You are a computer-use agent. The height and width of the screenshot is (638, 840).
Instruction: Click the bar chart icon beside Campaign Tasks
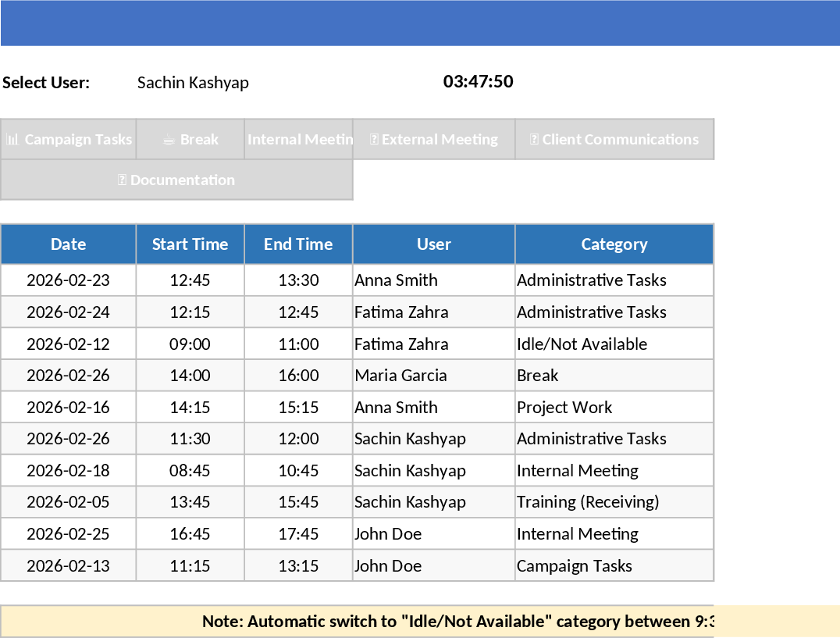tap(15, 139)
